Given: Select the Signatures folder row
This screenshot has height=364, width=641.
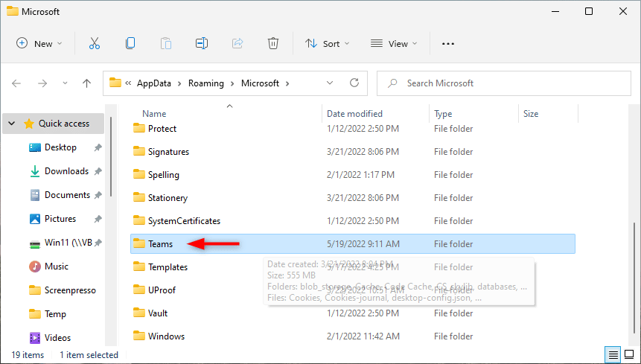Looking at the screenshot, I should 352,152.
